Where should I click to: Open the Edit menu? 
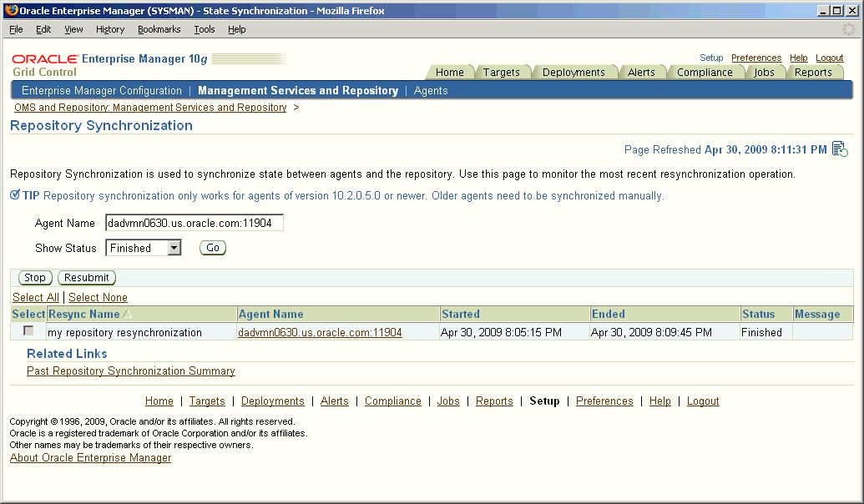[x=43, y=29]
